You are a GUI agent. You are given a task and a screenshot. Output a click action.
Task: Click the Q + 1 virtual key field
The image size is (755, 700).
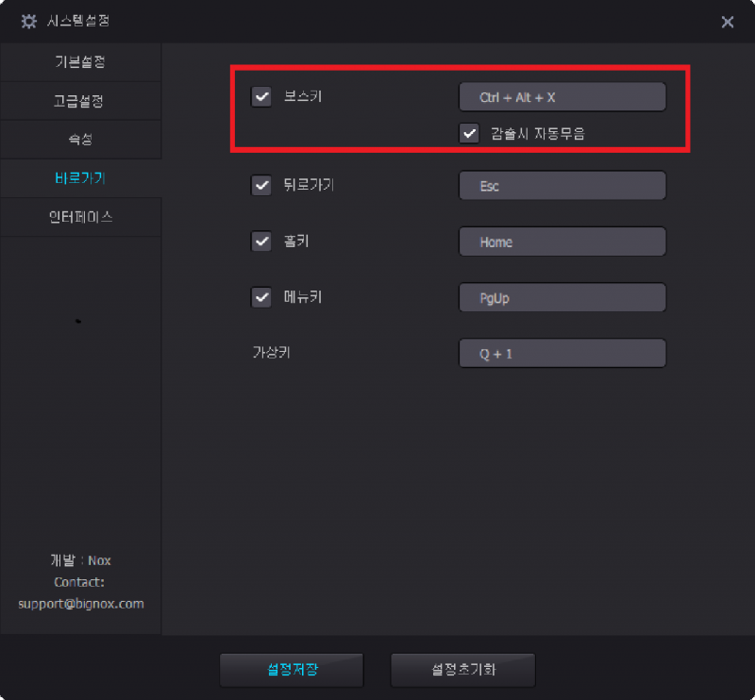click(562, 354)
